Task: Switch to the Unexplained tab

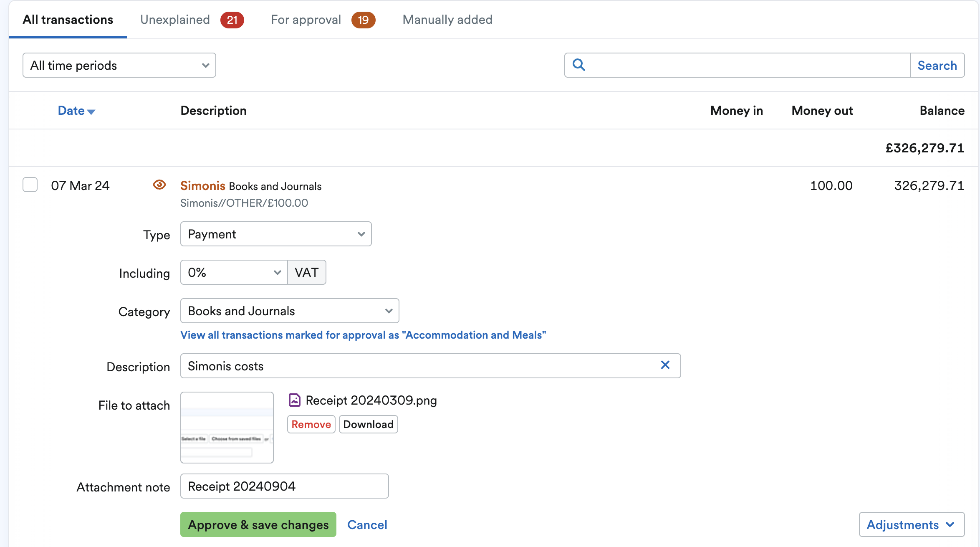Action: [192, 20]
